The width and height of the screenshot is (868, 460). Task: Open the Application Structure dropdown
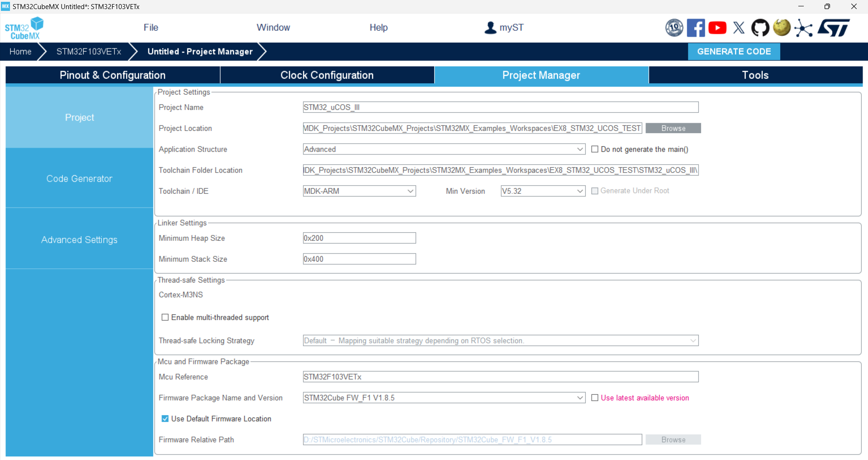444,149
